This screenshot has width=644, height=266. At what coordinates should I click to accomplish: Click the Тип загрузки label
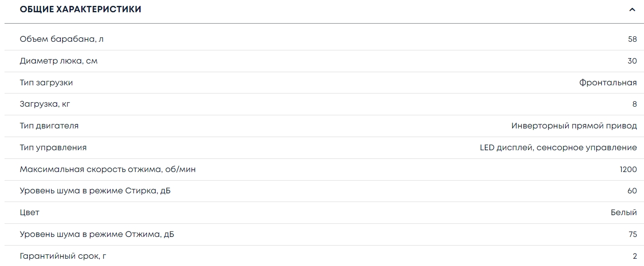coord(46,83)
